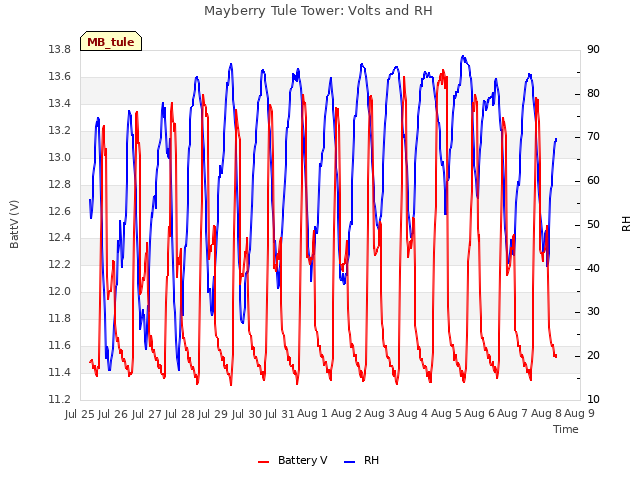Click the Aug 3 date tick label

pos(379,413)
